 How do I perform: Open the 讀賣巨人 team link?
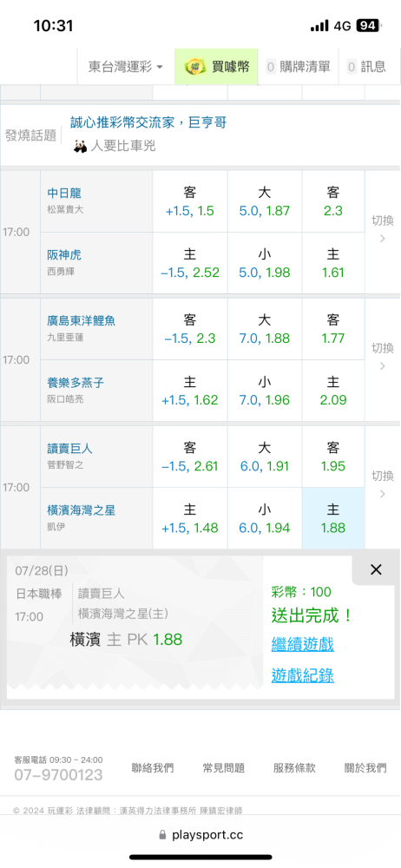(x=69, y=448)
